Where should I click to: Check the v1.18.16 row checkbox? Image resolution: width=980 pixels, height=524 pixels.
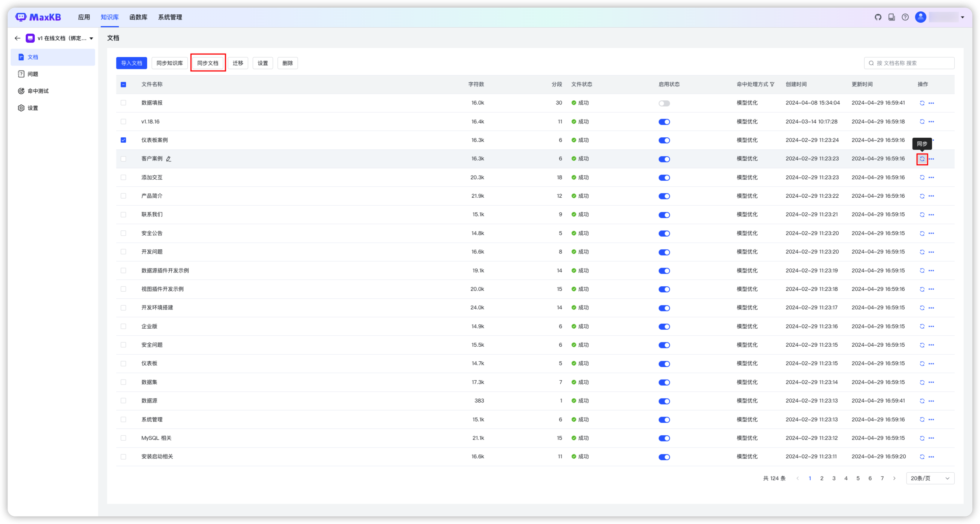pyautogui.click(x=123, y=122)
